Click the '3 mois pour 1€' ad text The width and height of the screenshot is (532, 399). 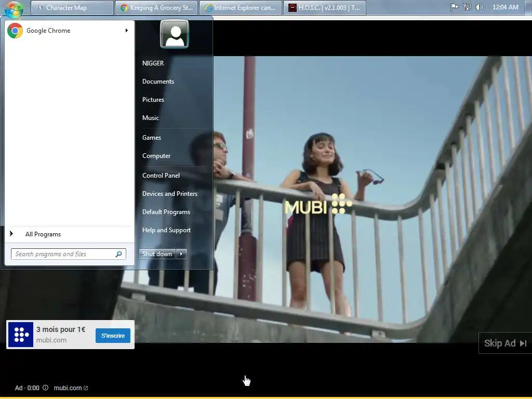coord(61,330)
